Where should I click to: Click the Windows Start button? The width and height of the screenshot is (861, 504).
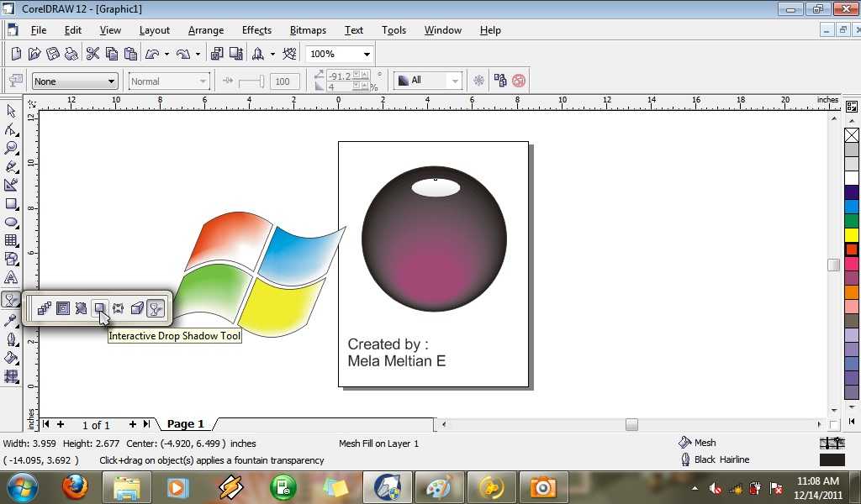tap(23, 487)
